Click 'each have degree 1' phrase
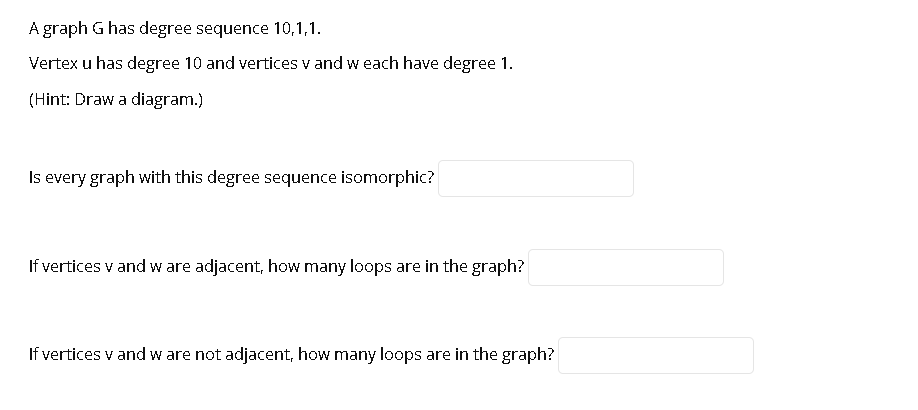 point(438,64)
